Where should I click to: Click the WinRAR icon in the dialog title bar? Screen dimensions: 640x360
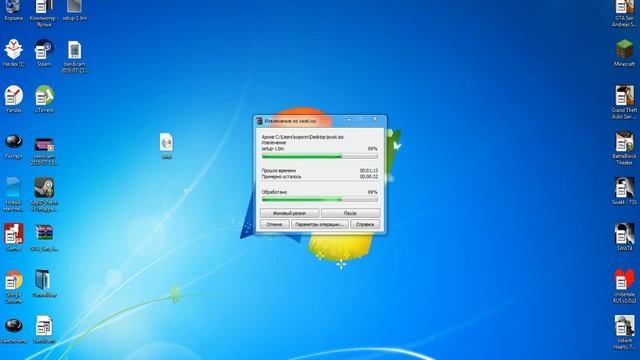259,121
